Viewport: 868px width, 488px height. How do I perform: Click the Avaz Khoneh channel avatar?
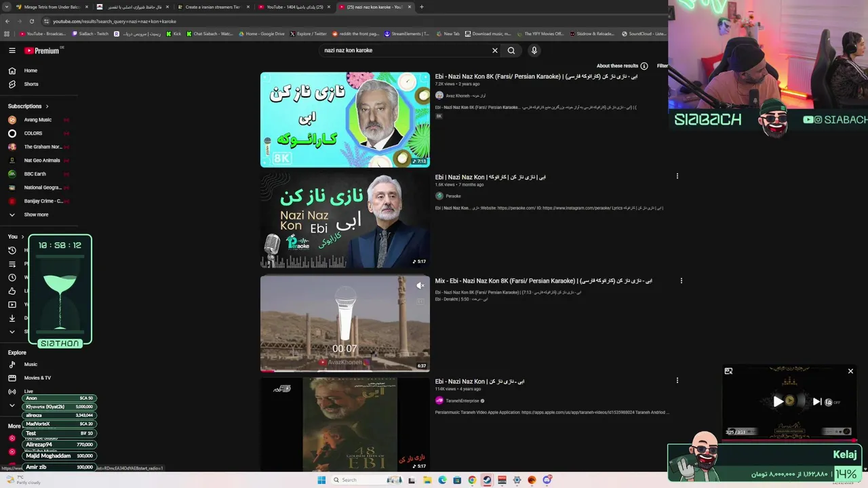439,96
